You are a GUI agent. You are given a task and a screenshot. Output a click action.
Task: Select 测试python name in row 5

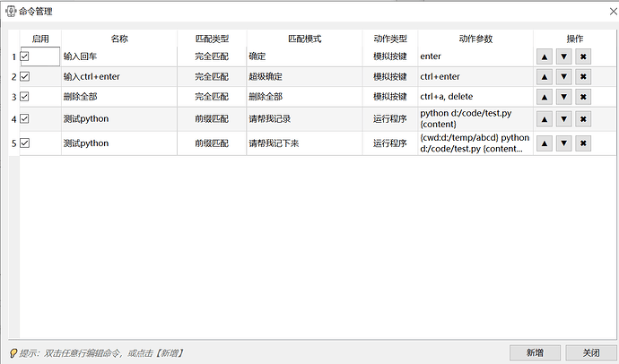click(x=119, y=143)
